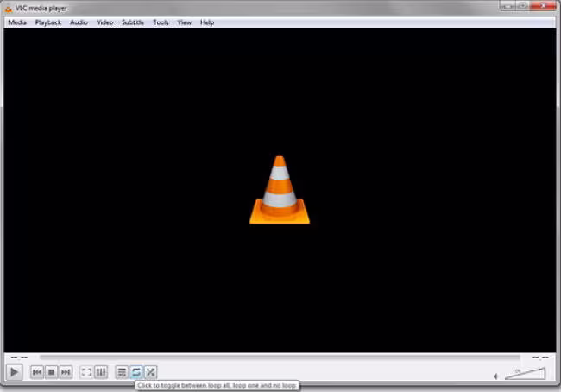Click the VLC cone in video area
The width and height of the screenshot is (561, 392).
tap(280, 190)
